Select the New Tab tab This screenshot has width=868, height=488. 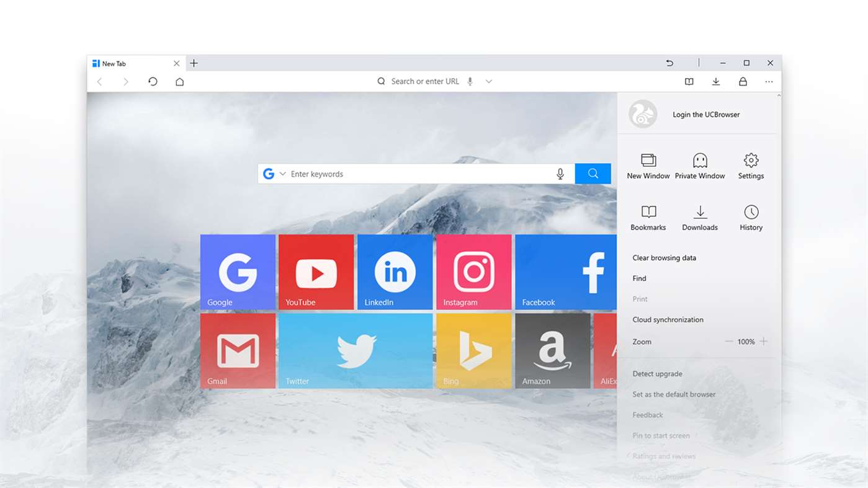[135, 63]
